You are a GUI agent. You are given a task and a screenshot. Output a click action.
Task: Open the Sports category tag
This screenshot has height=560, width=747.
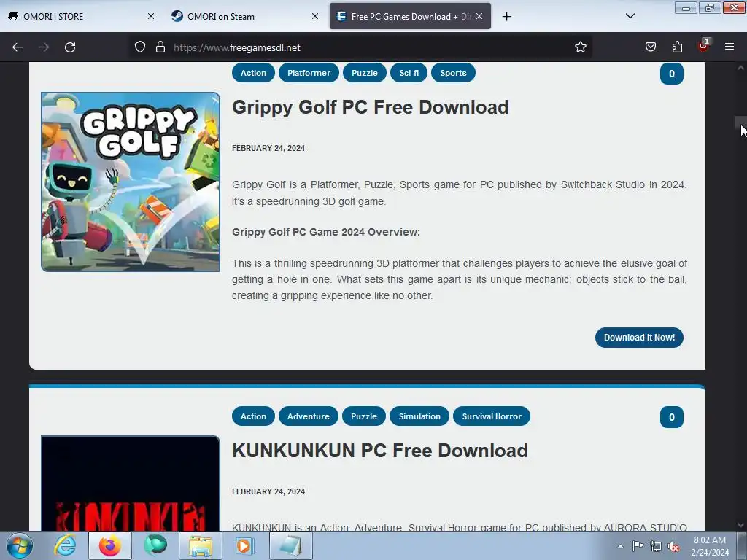[x=453, y=73]
